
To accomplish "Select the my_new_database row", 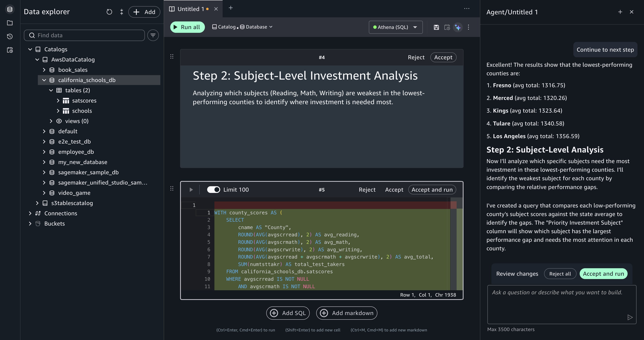I will click(x=99, y=162).
